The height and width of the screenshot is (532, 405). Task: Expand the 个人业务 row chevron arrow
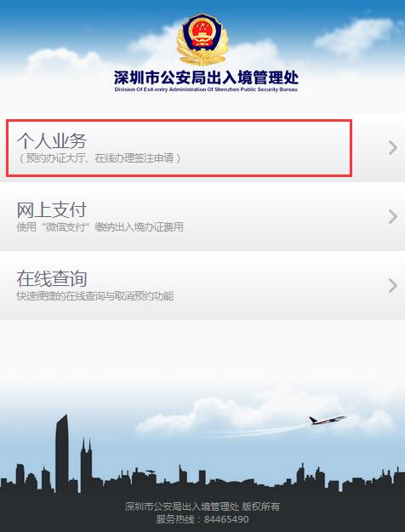[393, 147]
